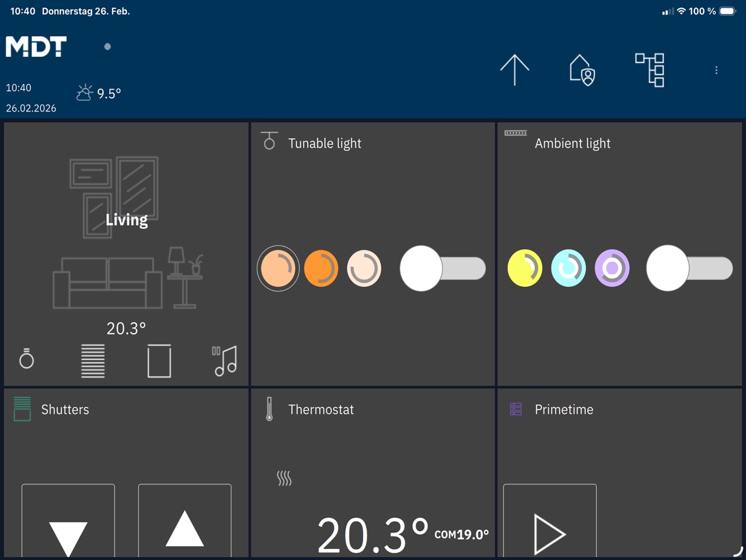Screen dimensions: 746x560
Task: Tap the Primetime tile title
Action: point(564,410)
